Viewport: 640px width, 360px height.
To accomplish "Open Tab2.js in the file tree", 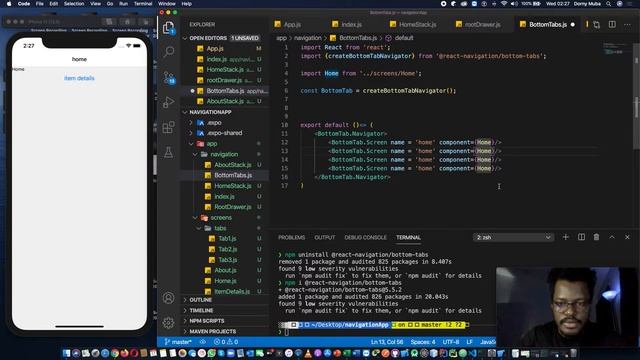I will (227, 249).
